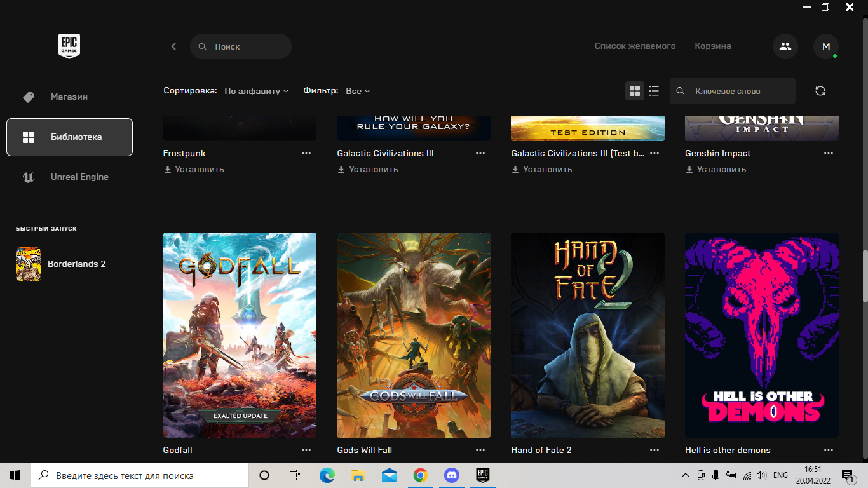Install Frostpunk via Установить
This screenshot has height=488, width=868.
click(194, 170)
